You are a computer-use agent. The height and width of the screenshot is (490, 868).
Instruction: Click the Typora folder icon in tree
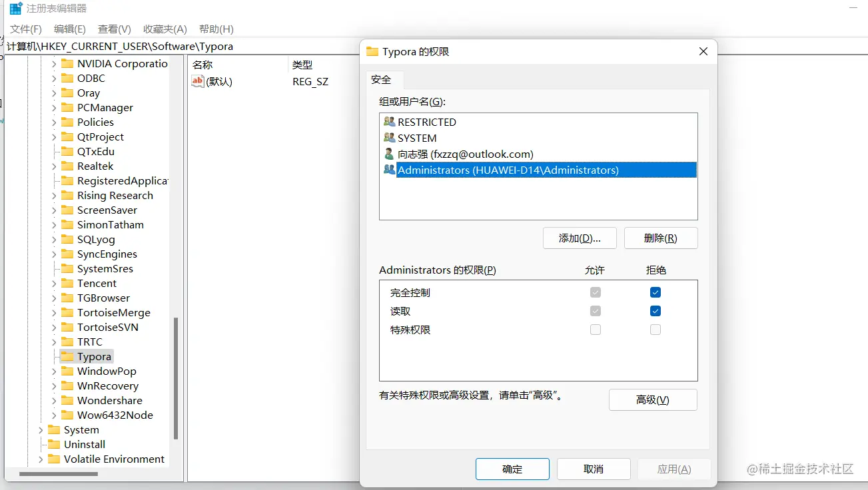tap(67, 356)
